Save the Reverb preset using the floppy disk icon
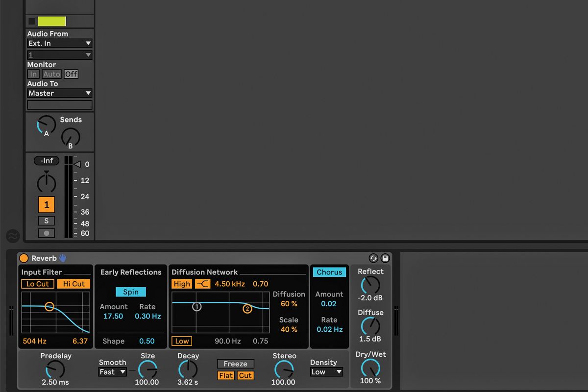The width and height of the screenshot is (588, 392). 385,257
